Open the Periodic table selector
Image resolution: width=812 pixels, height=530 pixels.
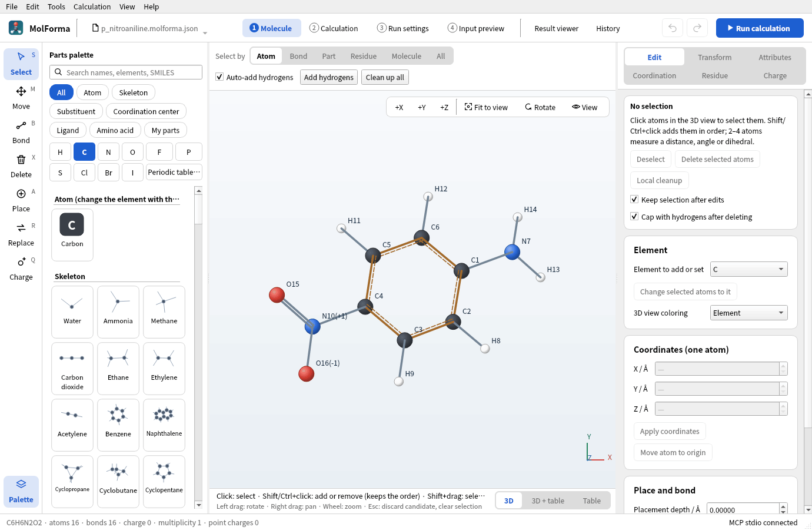174,173
